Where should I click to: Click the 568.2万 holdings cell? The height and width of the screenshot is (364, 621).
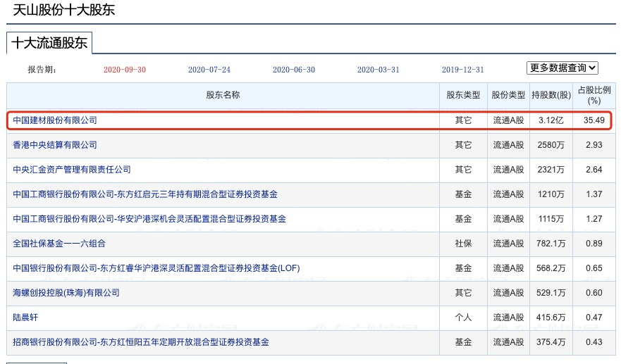tap(551, 268)
